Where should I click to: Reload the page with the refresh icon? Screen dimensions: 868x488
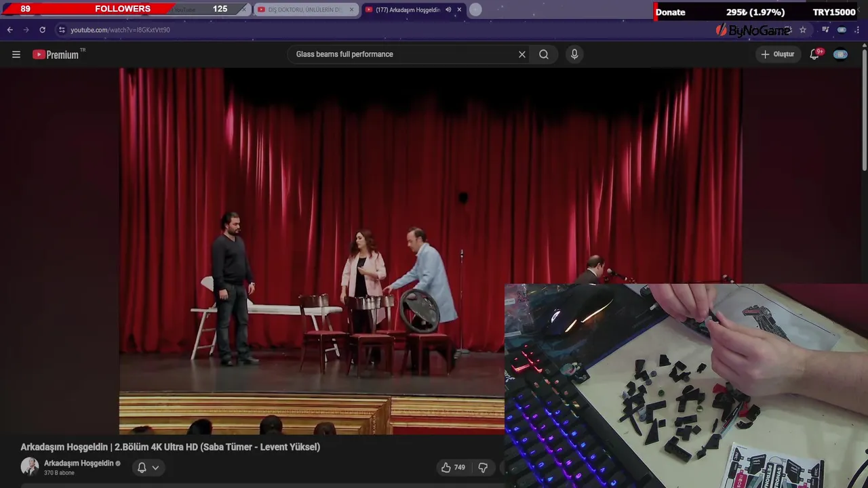42,30
